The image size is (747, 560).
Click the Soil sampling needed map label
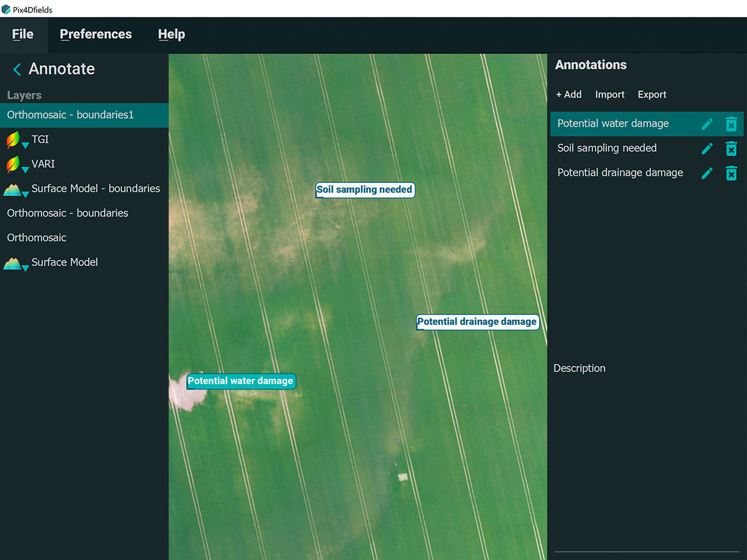tap(365, 190)
